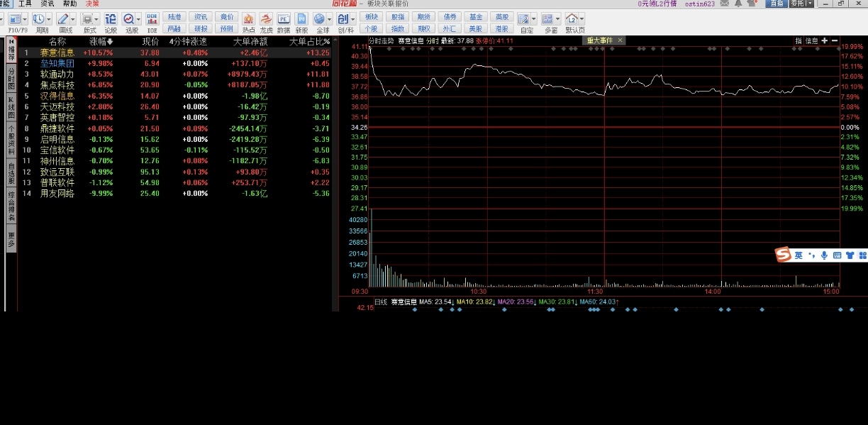The width and height of the screenshot is (868, 425).
Task: Expand the 多窗 dropdown arrow
Action: tap(557, 18)
